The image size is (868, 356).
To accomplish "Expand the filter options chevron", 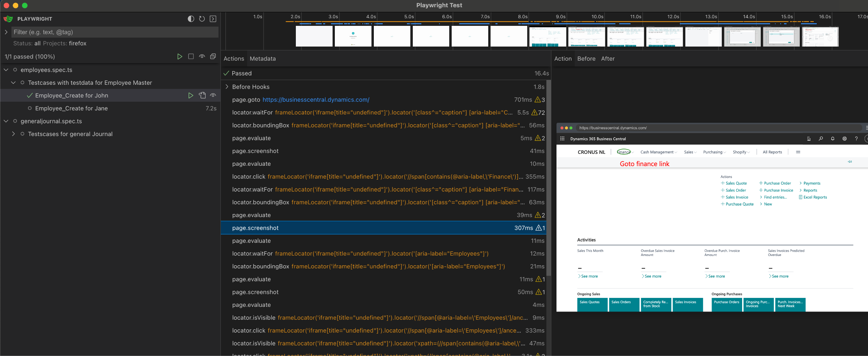I will point(6,32).
